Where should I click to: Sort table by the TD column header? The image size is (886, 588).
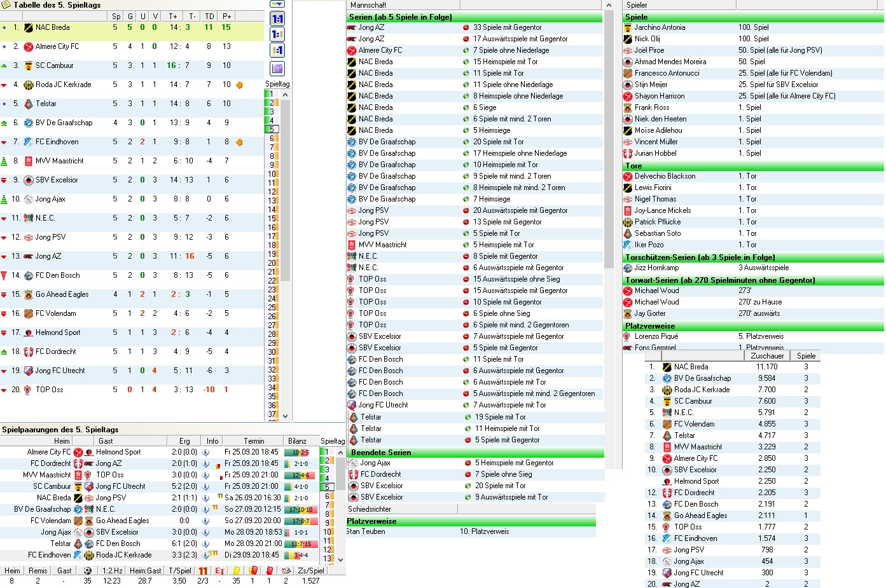pos(209,16)
